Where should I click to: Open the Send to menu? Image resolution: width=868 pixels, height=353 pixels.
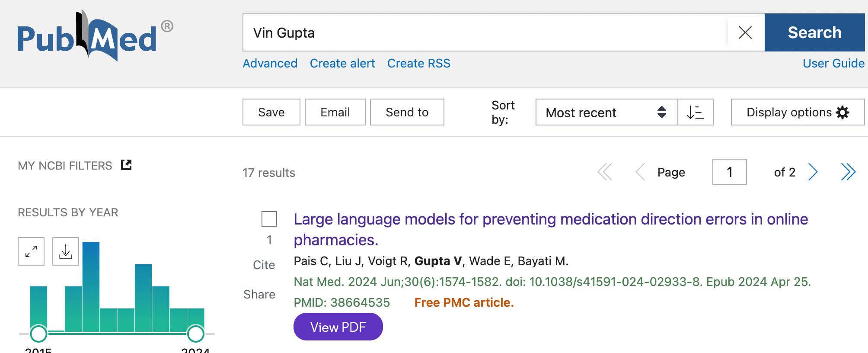tap(407, 112)
